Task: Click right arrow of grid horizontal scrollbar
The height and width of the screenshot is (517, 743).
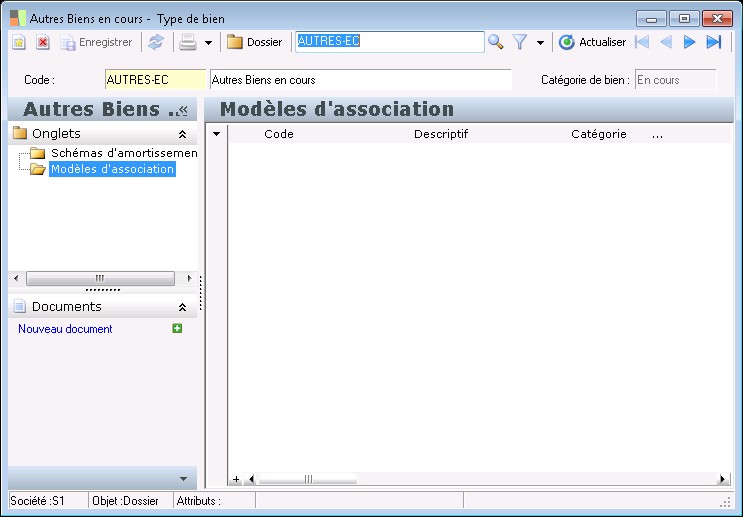Action: click(x=723, y=480)
